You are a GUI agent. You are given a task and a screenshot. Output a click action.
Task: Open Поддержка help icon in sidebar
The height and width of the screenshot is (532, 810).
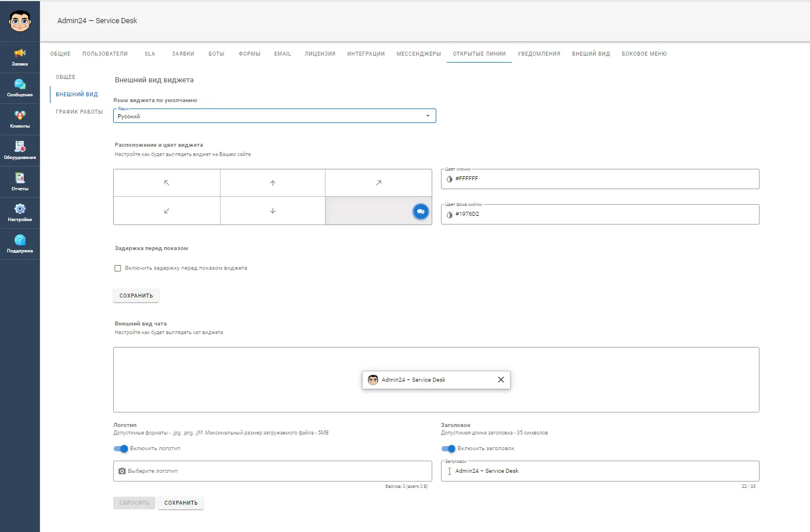pyautogui.click(x=20, y=244)
